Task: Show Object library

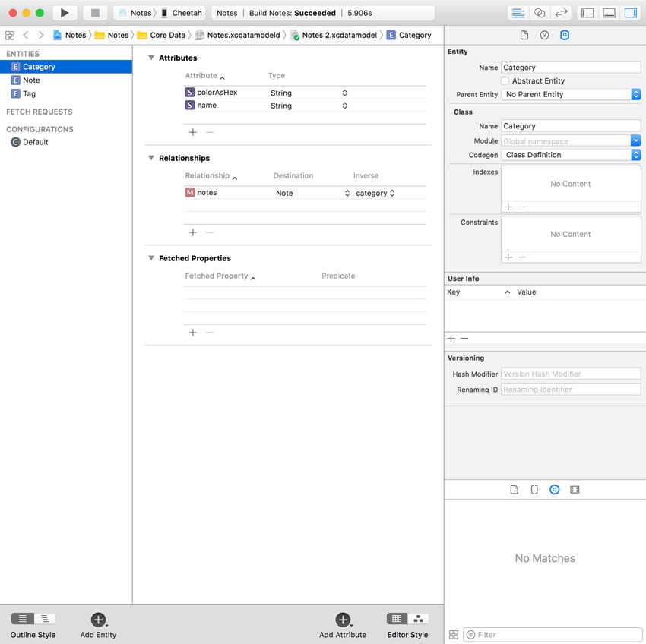Action: (555, 489)
